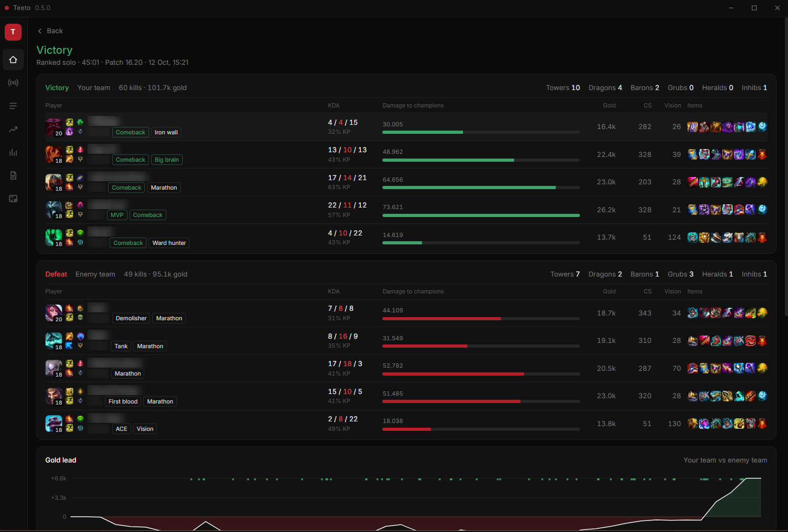Open the live broadcast sidebar icon
The image size is (788, 532).
coord(13,83)
